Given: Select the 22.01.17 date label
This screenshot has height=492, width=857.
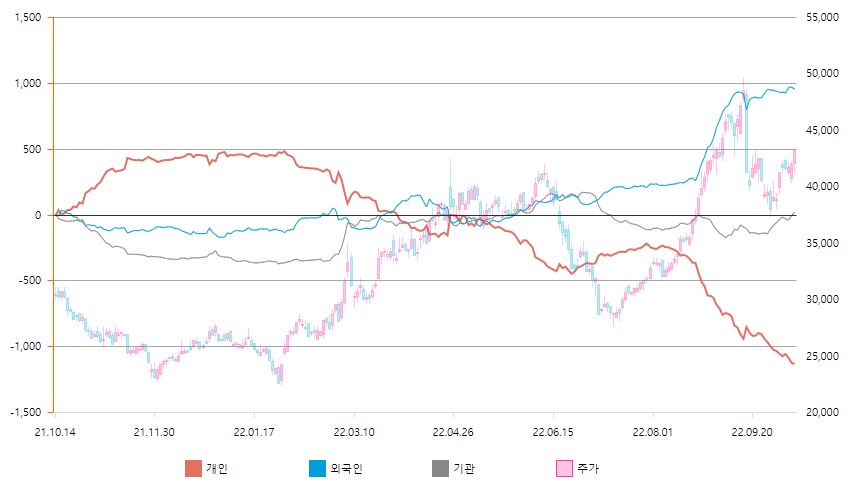Looking at the screenshot, I should [x=254, y=432].
